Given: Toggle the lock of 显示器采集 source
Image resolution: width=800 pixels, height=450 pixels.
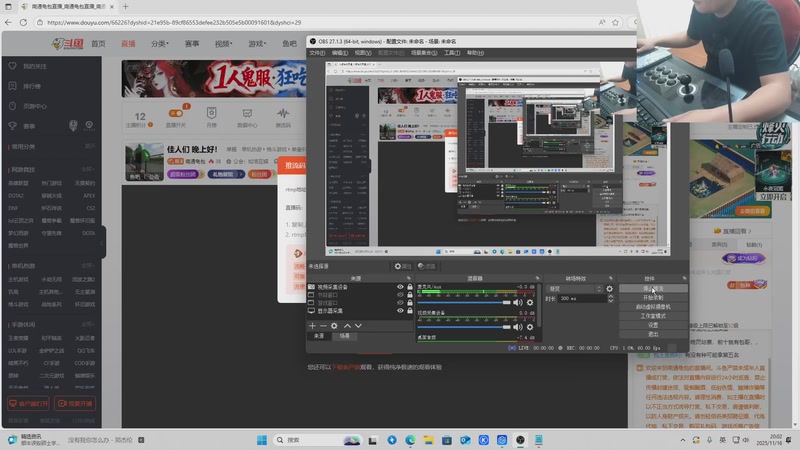Looking at the screenshot, I should pos(410,310).
